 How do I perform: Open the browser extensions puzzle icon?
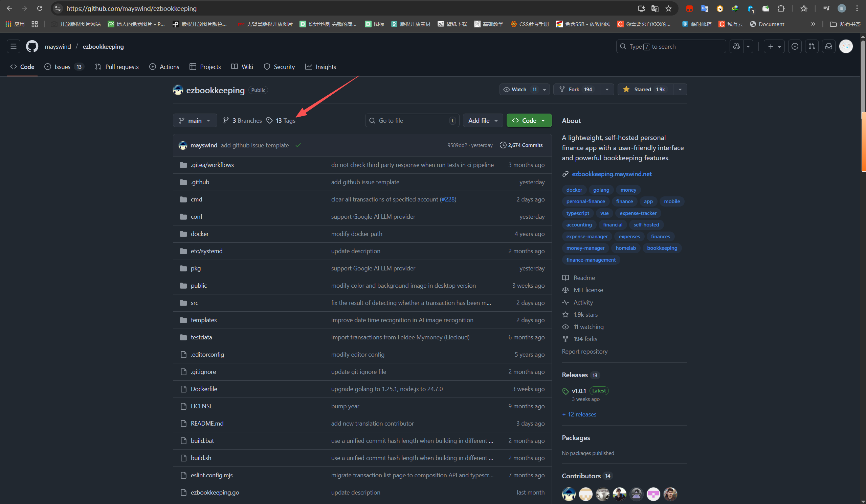point(781,8)
